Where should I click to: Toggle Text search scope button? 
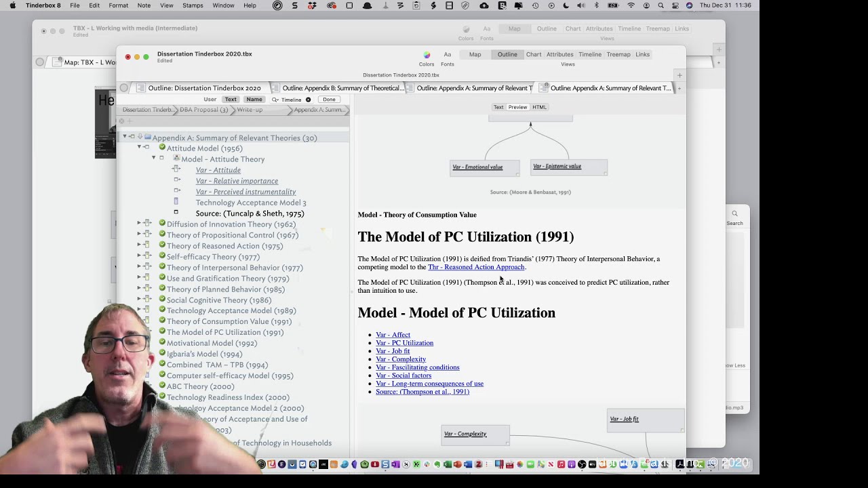(x=231, y=100)
